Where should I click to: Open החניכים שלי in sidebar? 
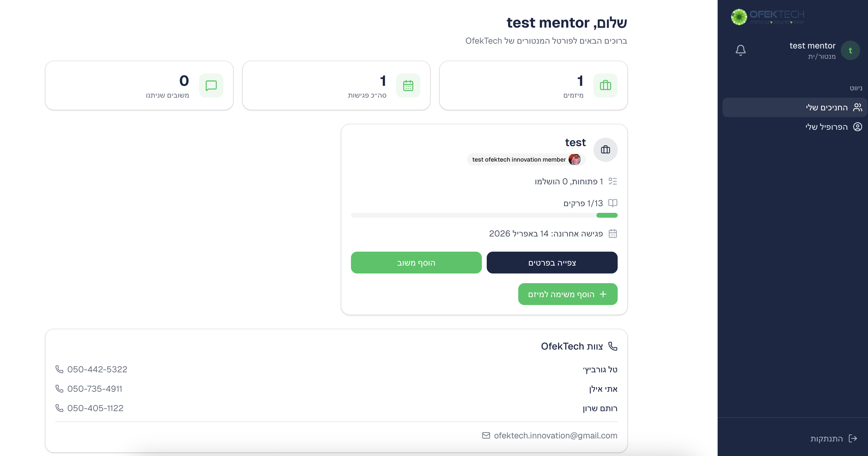[826, 107]
